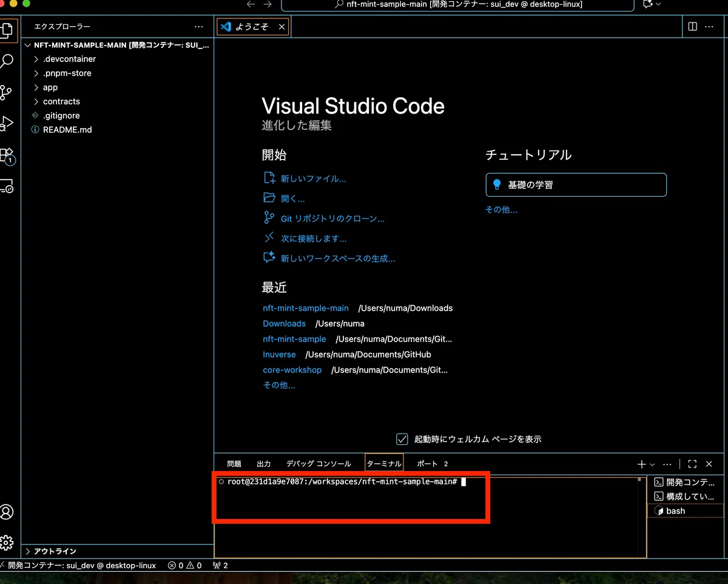Select the bash terminal entry
The width and height of the screenshot is (728, 584).
pos(686,511)
